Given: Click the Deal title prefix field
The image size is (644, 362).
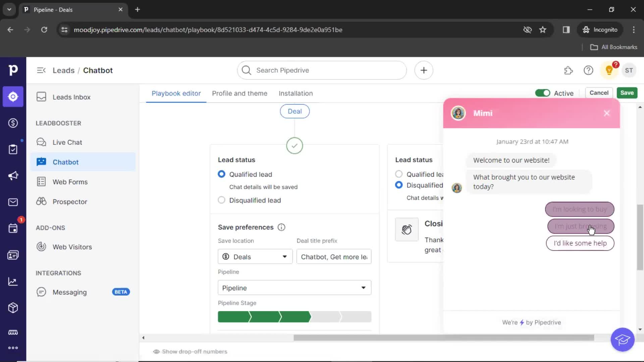Looking at the screenshot, I should (x=334, y=257).
